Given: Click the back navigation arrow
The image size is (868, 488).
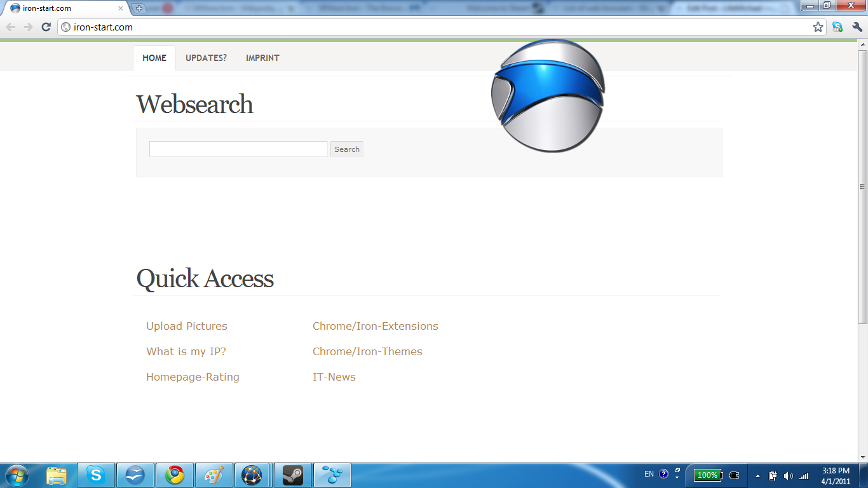Looking at the screenshot, I should pyautogui.click(x=11, y=27).
